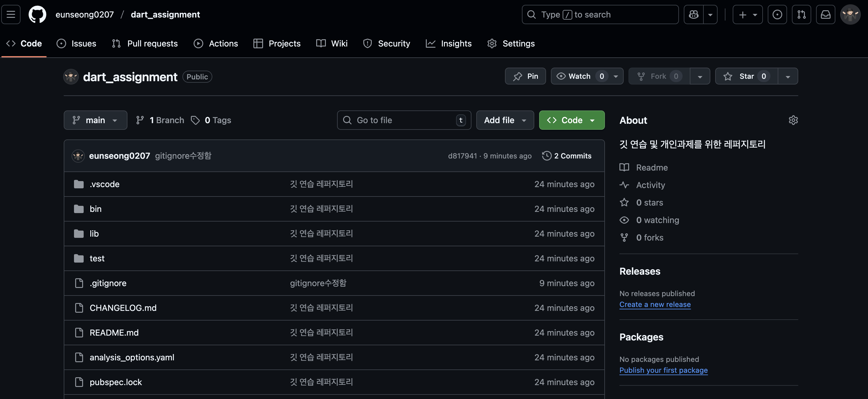Viewport: 868px width, 399px height.
Task: Open the hamburger navigation menu
Action: tap(11, 14)
